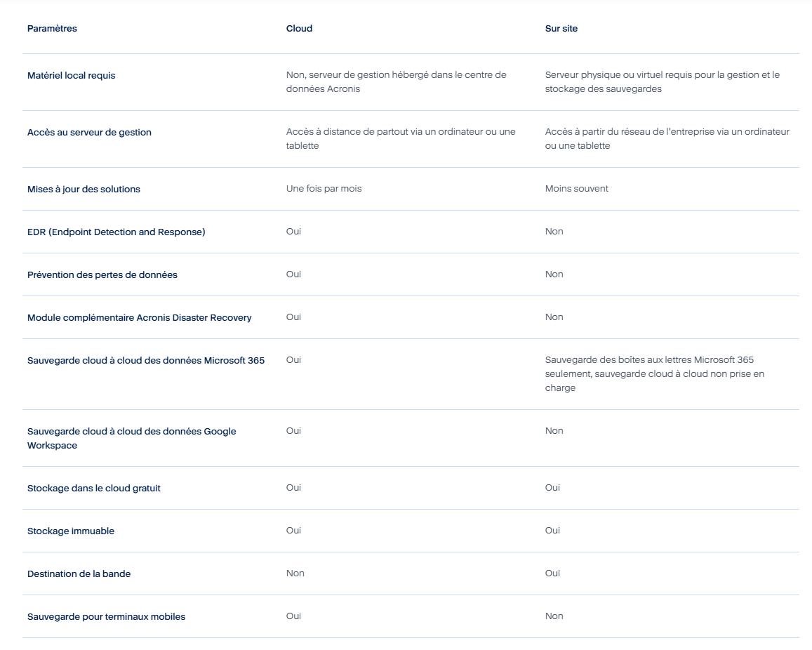Select Destination de la bande row label

coord(79,574)
